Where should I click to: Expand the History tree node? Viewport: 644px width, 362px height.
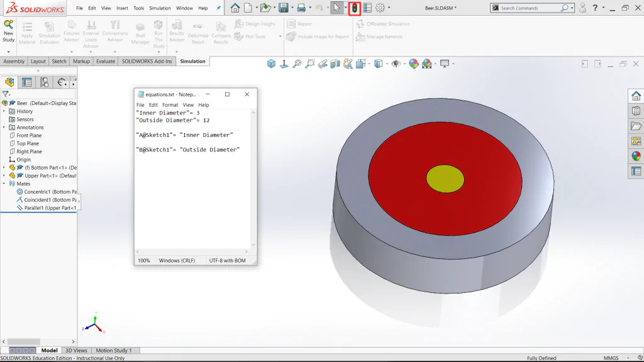click(4, 111)
